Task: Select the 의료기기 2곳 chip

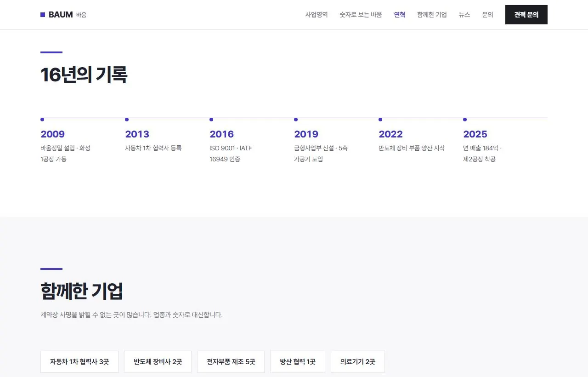Action: pos(358,362)
